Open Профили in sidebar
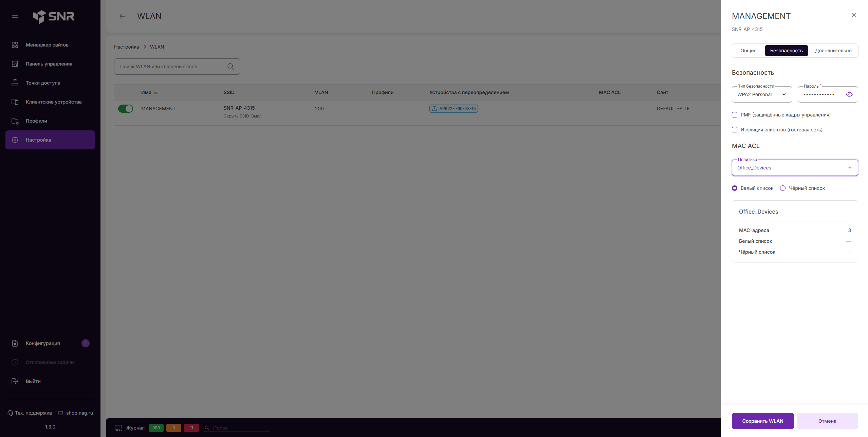This screenshot has height=437, width=868. click(50, 121)
